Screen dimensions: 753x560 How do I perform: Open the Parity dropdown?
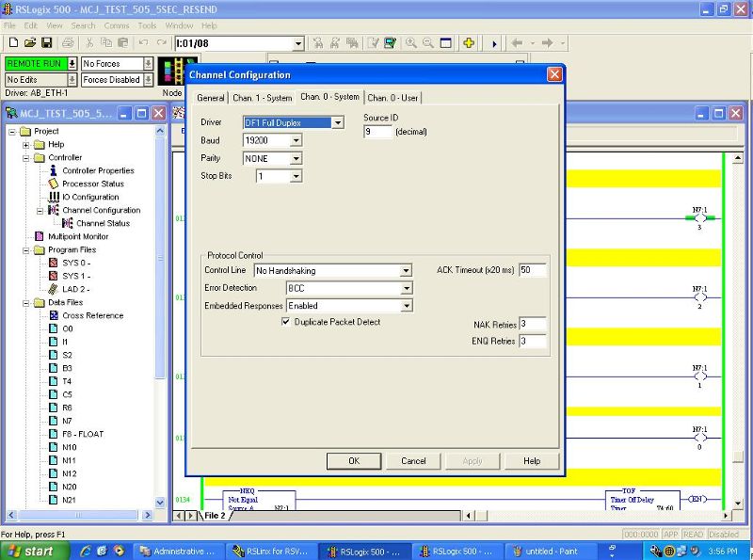tap(296, 158)
